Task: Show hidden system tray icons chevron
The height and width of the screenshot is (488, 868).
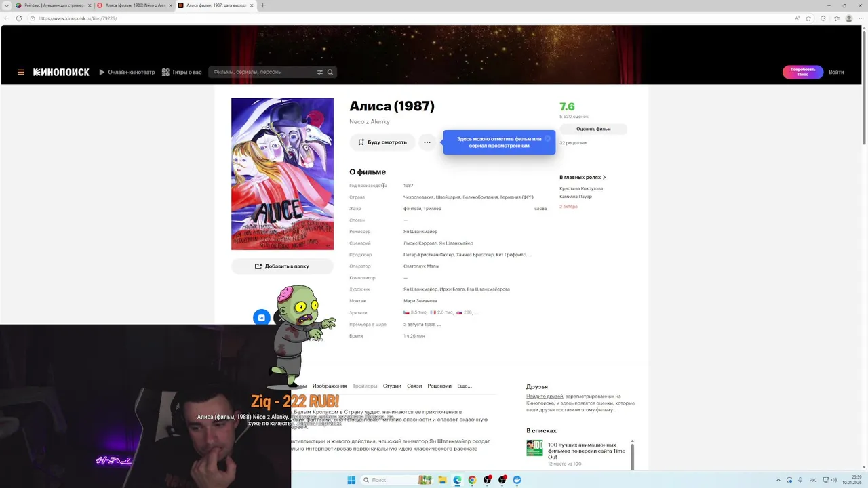Action: point(778,480)
